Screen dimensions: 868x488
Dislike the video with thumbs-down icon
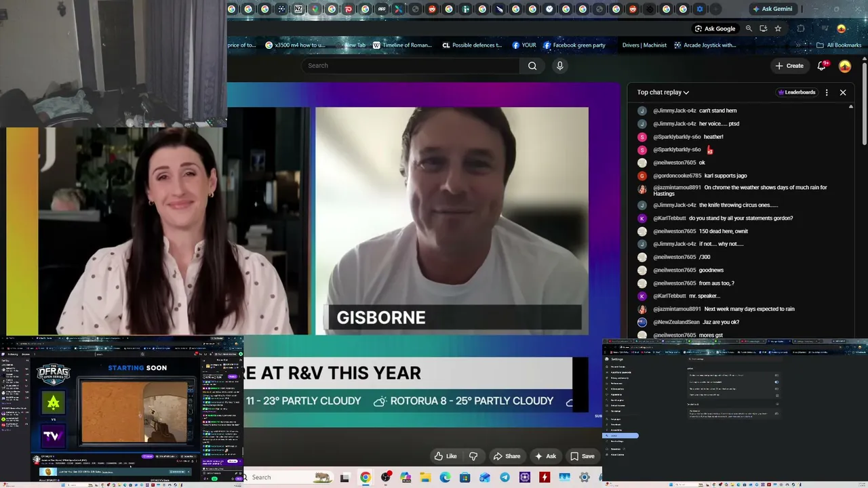point(473,456)
